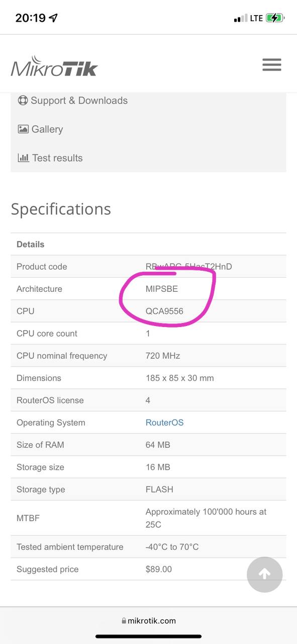Tap the Test results chart icon
The image size is (297, 644).
point(23,157)
